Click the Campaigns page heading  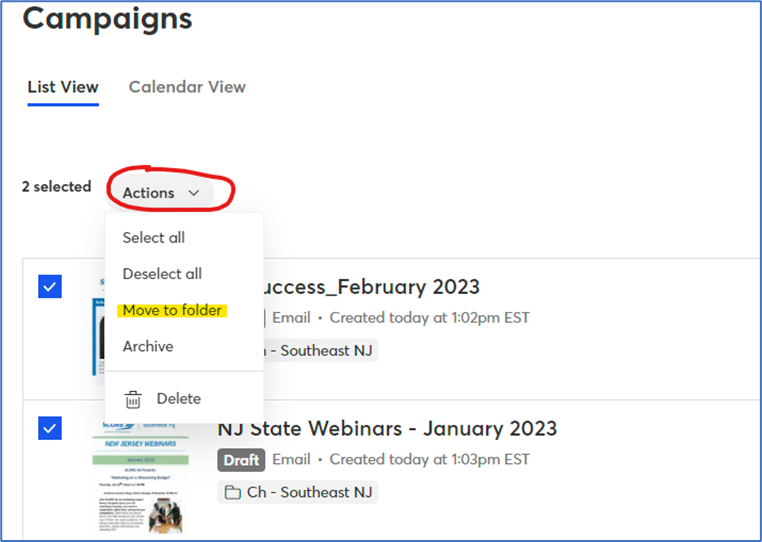pyautogui.click(x=108, y=18)
